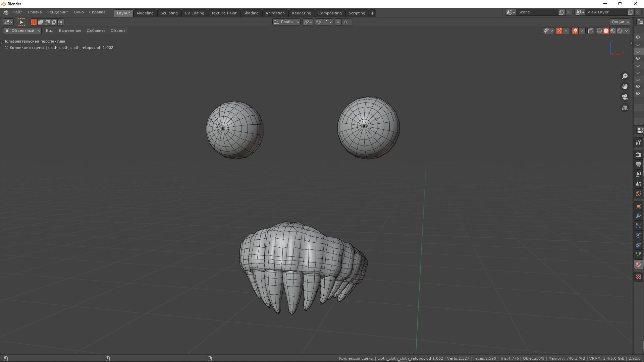The image size is (644, 362).
Task: Select wireframe viewport shading
Action: pyautogui.click(x=599, y=31)
